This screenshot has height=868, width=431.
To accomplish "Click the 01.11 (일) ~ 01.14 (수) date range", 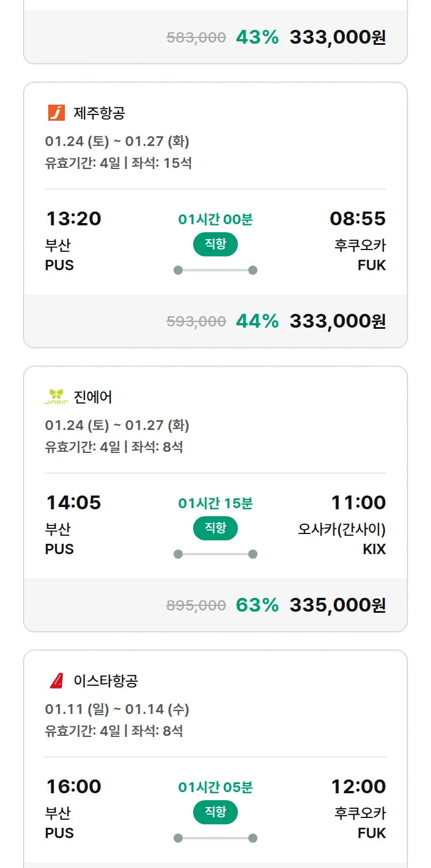I will [117, 709].
